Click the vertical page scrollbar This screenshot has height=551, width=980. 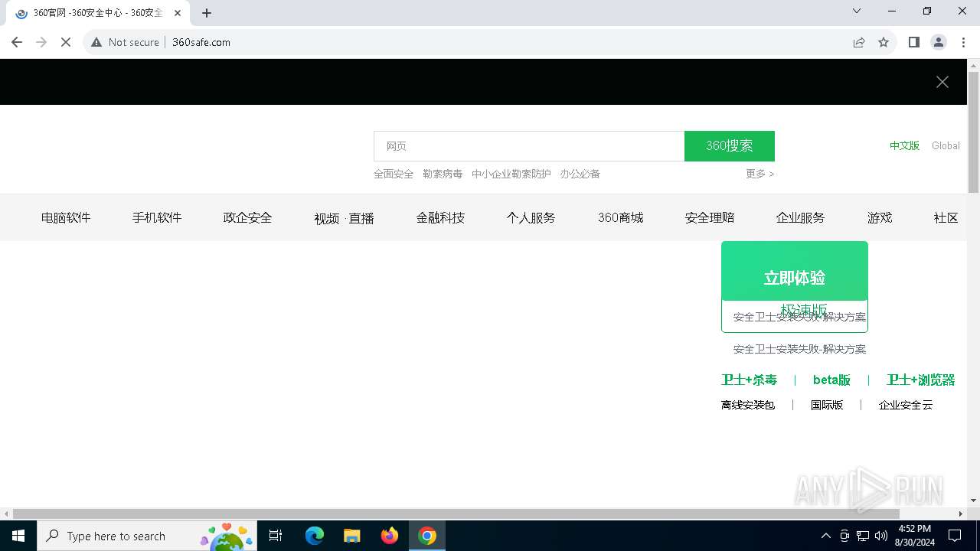tap(973, 132)
